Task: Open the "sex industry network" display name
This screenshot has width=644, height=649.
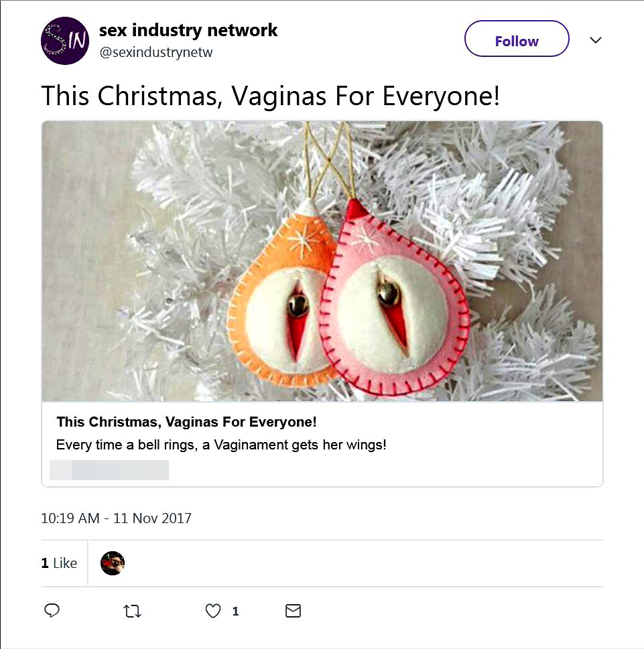Action: [188, 30]
